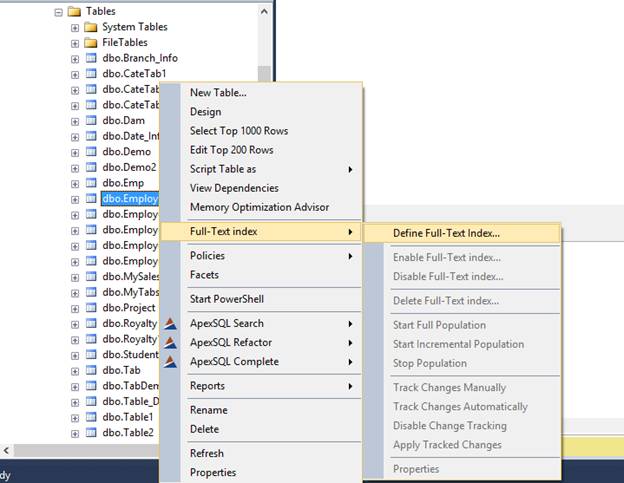Screen dimensions: 624x483
Task: Click the Tables folder icon
Action: (x=74, y=12)
